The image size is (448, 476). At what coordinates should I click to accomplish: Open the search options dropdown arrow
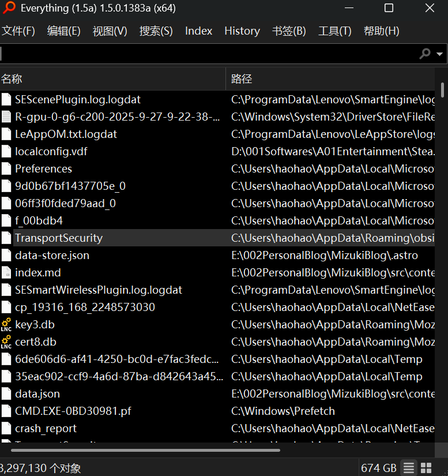(x=439, y=54)
